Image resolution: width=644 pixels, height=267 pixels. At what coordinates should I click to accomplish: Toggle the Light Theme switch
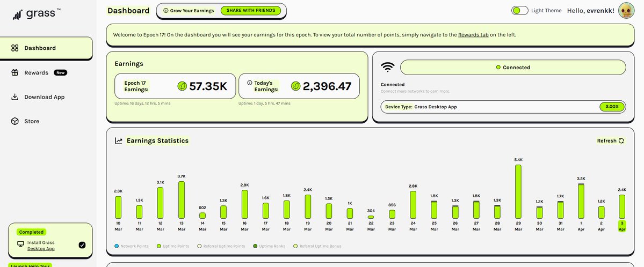coord(519,11)
